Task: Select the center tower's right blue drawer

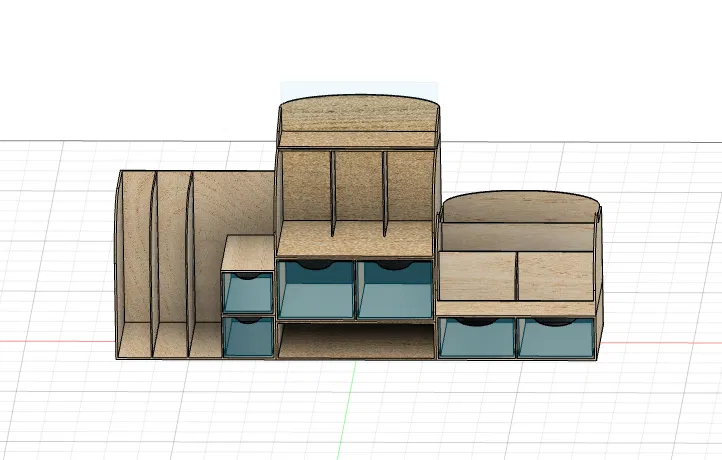Action: click(395, 289)
